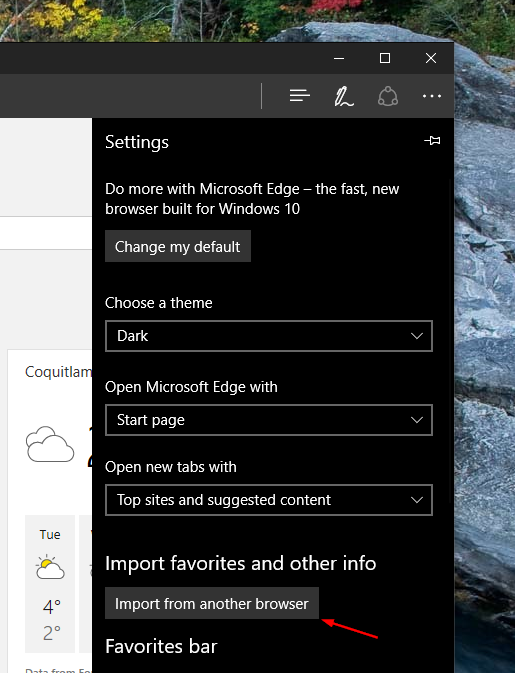
Task: Select the Tue forecast tile
Action: click(x=50, y=584)
